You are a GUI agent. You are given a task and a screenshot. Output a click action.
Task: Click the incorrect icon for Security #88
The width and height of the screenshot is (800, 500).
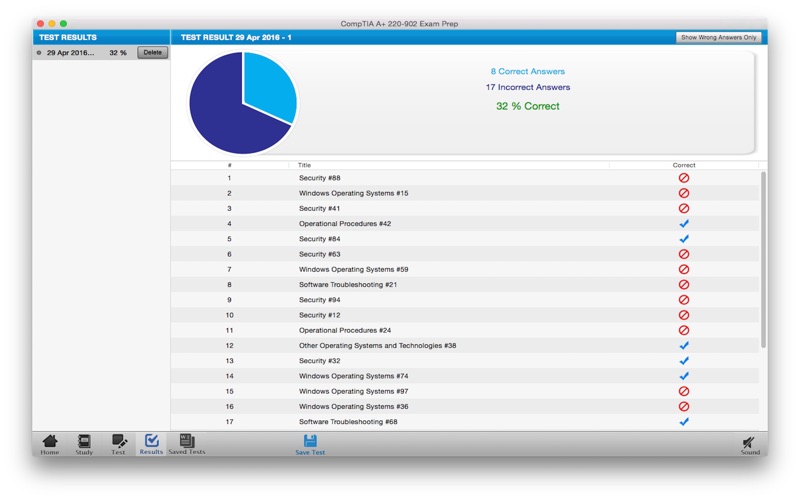[684, 178]
